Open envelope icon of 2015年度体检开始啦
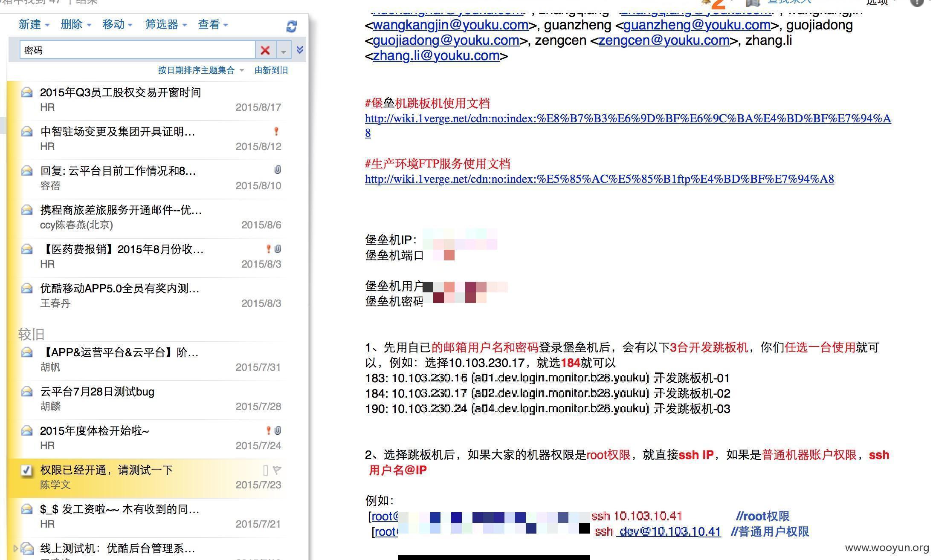 [27, 430]
